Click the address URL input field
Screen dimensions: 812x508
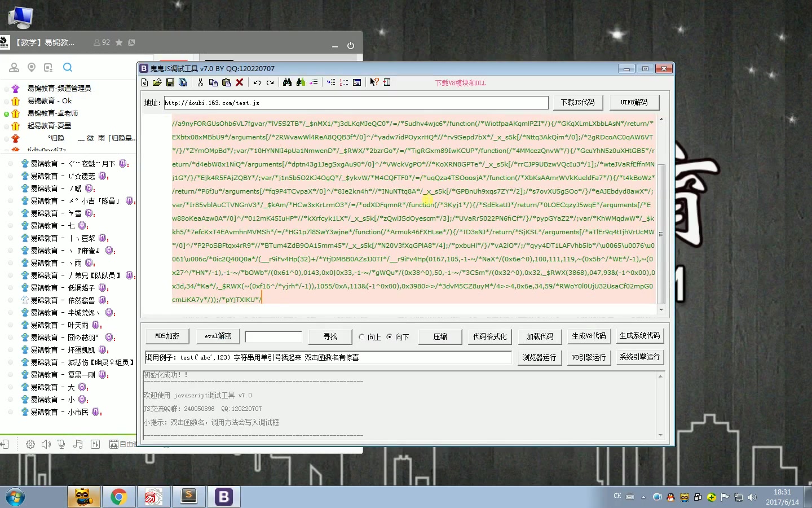pos(356,103)
